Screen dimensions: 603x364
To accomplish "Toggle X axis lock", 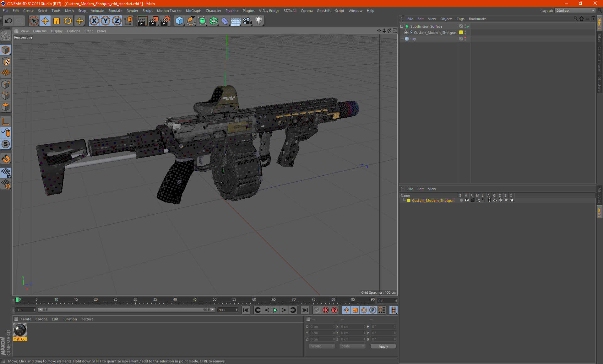I will point(94,21).
